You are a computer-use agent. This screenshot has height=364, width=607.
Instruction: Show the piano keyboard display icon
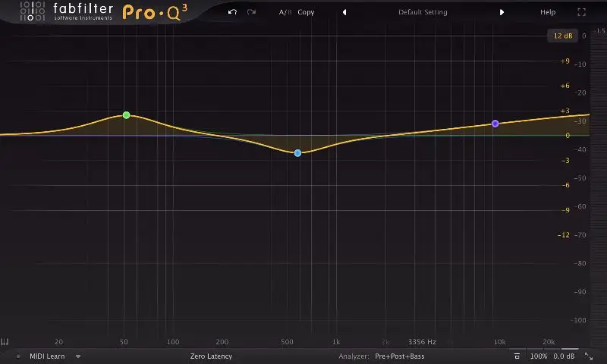[5, 342]
